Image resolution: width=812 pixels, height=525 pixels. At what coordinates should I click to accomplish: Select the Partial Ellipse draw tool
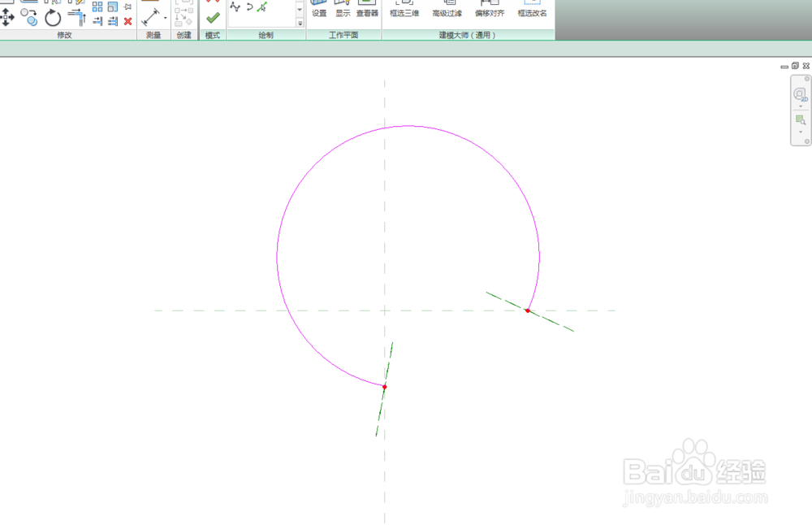249,7
